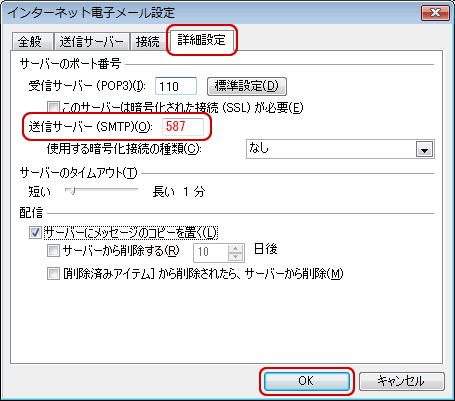Enable the SSL encrypted connection checkbox
The image size is (455, 401).
(53, 108)
